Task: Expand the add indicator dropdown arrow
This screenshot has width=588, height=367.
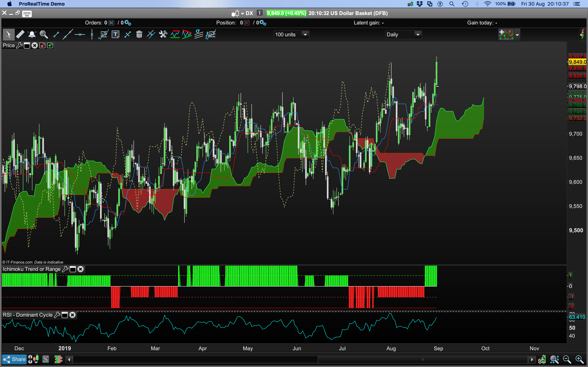Action: pos(517,35)
